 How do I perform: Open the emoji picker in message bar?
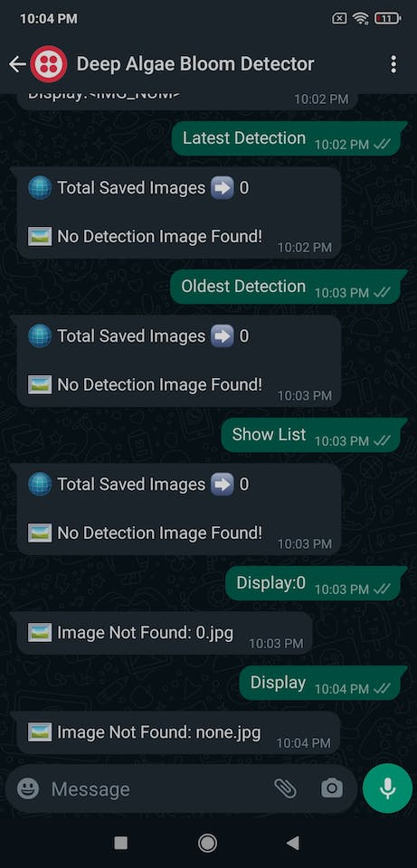click(28, 788)
